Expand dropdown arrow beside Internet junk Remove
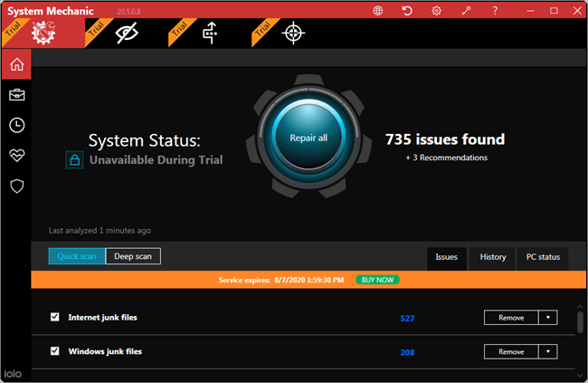 548,318
